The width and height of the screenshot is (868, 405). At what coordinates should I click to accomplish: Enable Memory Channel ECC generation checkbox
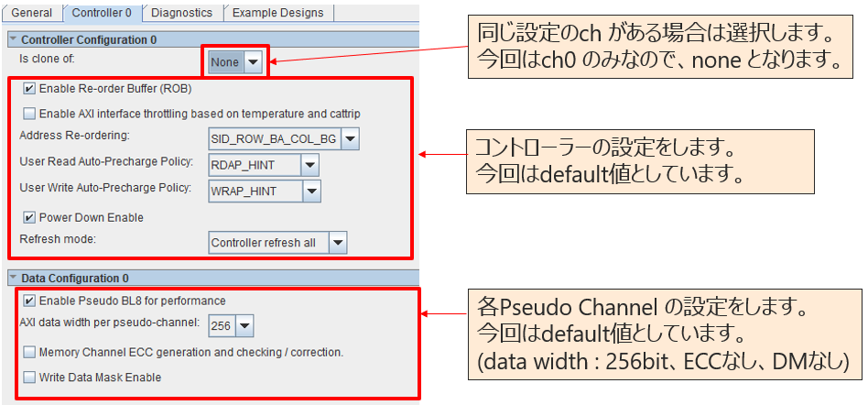pyautogui.click(x=31, y=352)
